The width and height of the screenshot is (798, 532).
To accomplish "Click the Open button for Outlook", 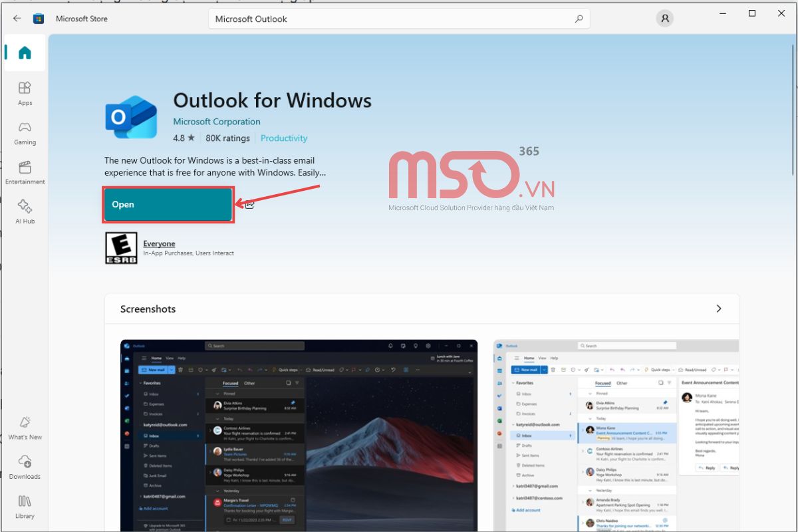I will point(168,205).
